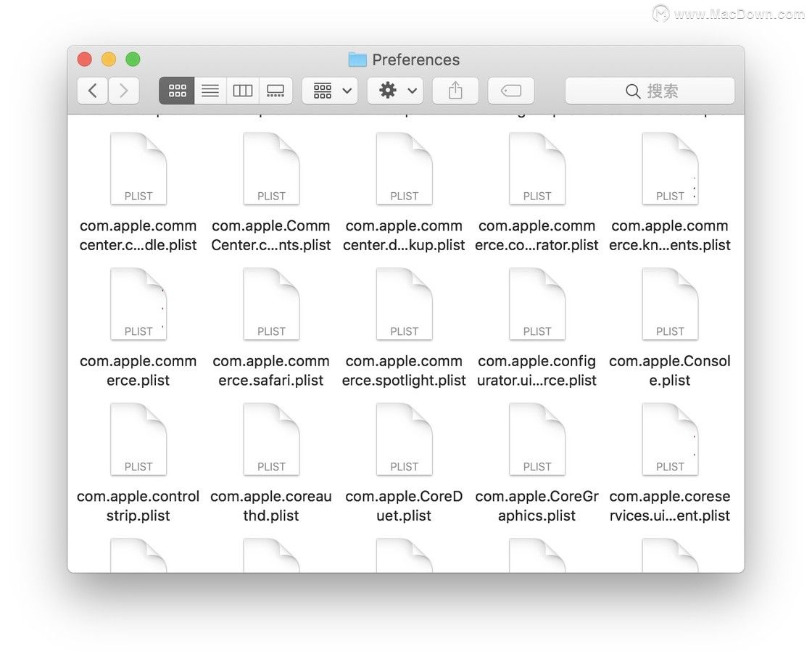Select com.apple.commerce.plist file icon
Image resolution: width=812 pixels, height=662 pixels.
click(138, 304)
